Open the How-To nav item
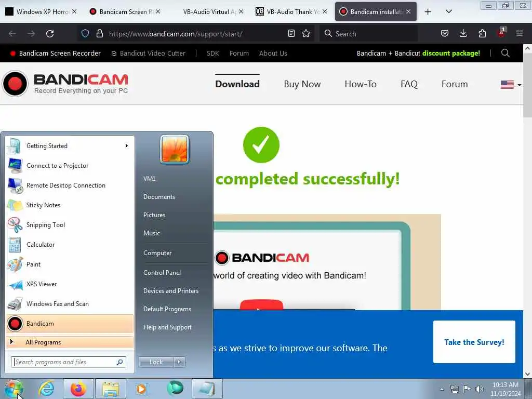This screenshot has height=399, width=532. pos(361,84)
